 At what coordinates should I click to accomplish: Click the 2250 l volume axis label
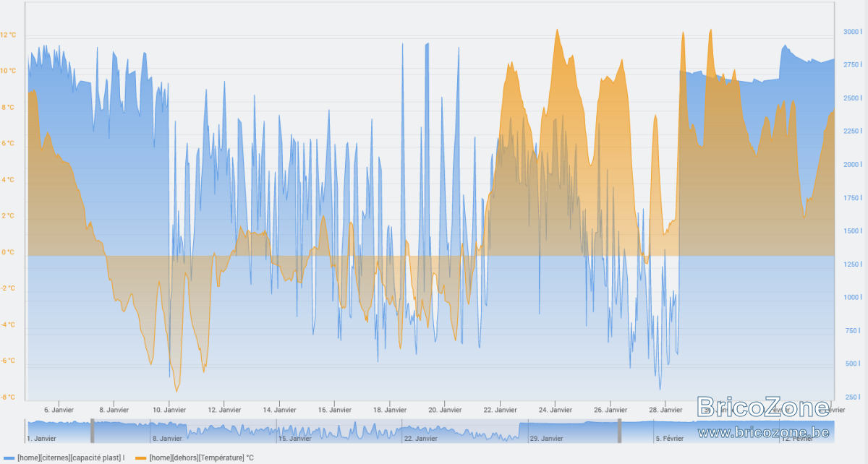click(853, 132)
